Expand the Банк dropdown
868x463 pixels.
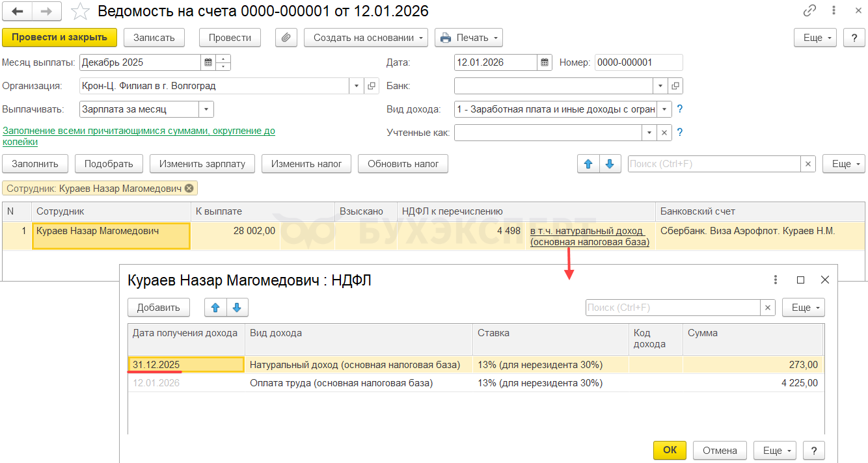[661, 86]
